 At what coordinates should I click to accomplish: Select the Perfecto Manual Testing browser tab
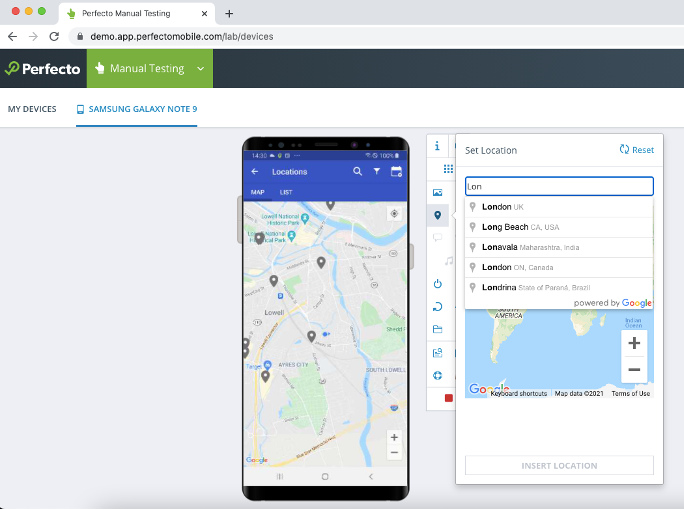tap(136, 14)
